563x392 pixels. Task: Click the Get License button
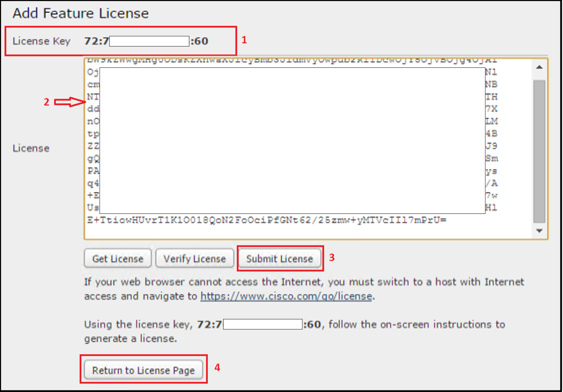117,258
